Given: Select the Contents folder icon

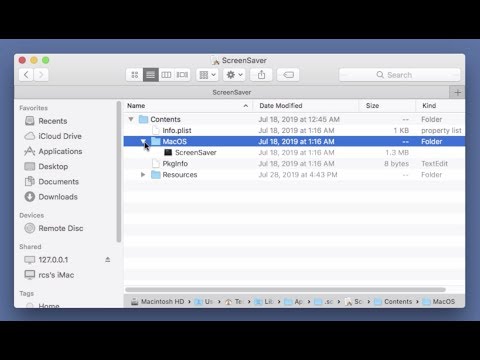Looking at the screenshot, I should tap(143, 119).
